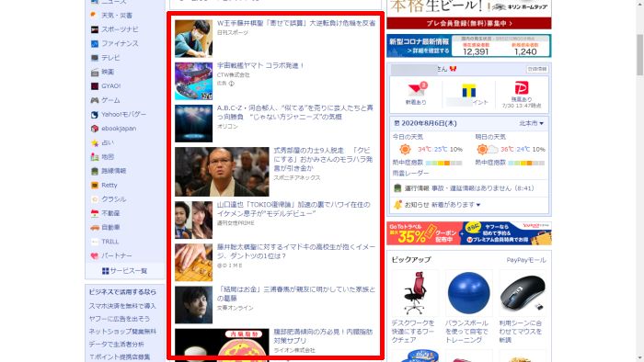The image size is (644, 362).
Task: Open the テレビ sidebar icon
Action: [95, 58]
